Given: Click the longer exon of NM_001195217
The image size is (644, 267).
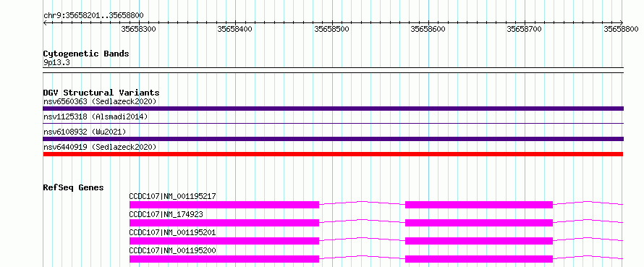Looking at the screenshot, I should (224, 205).
